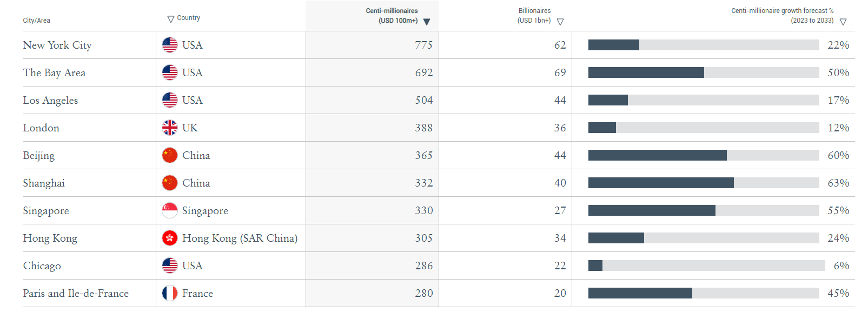Click the China flag icon in Beijing row
Screen dimensions: 868x312
click(x=169, y=155)
